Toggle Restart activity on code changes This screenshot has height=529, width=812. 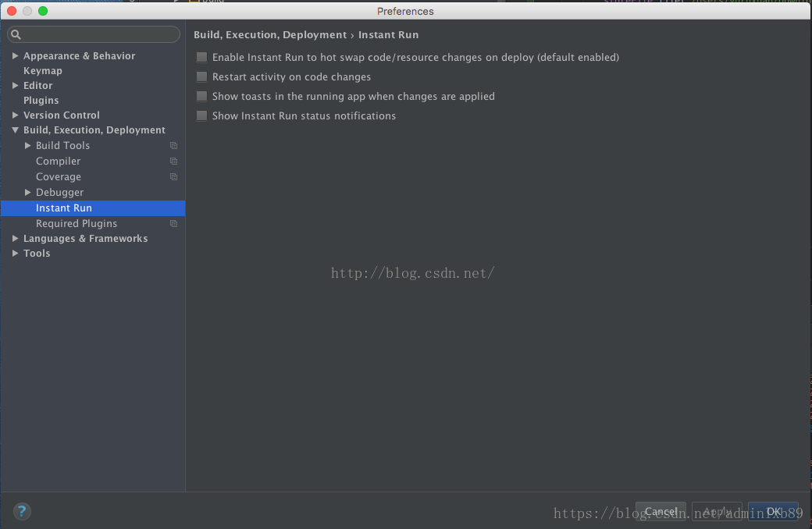click(x=201, y=76)
